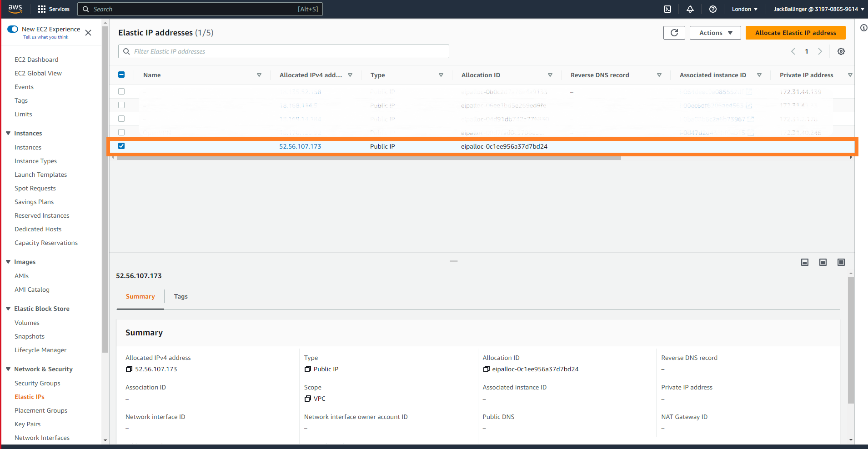The height and width of the screenshot is (449, 868).
Task: Open Volumes in sidebar
Action: coord(27,323)
